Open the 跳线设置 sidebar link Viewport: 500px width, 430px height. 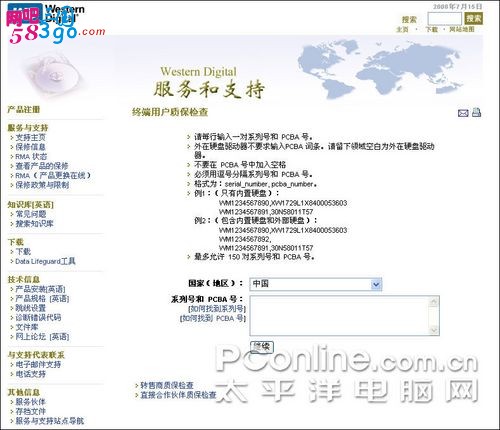pyautogui.click(x=30, y=308)
